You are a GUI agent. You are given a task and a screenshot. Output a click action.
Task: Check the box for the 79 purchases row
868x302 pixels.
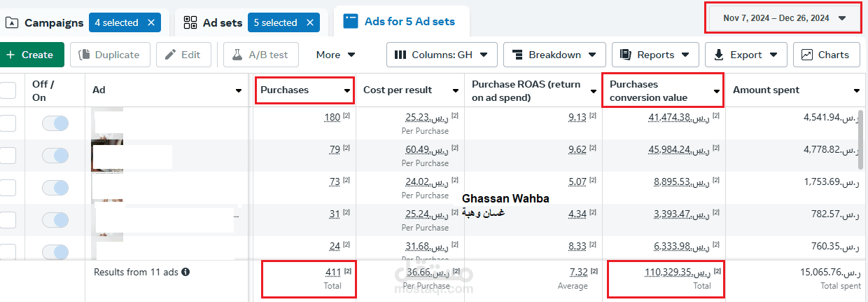click(8, 156)
